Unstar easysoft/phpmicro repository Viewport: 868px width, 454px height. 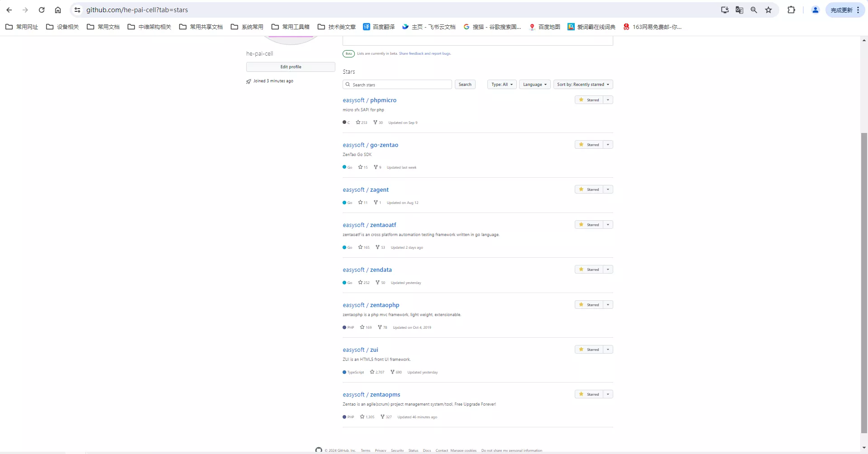[x=588, y=100]
